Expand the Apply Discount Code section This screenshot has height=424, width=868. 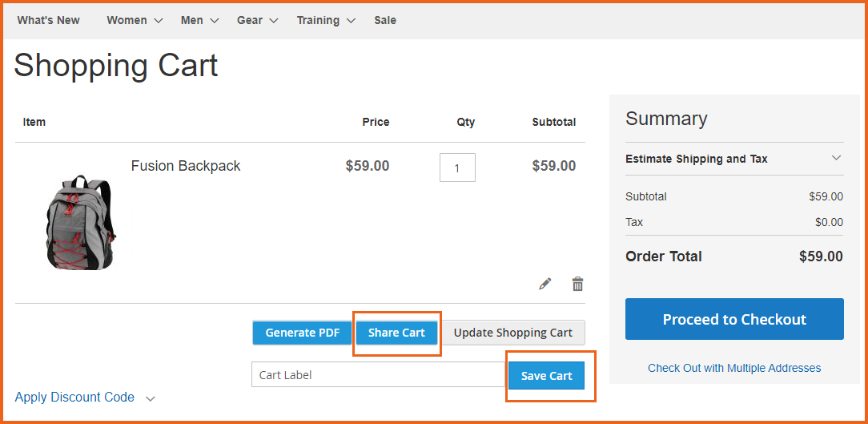(x=84, y=398)
